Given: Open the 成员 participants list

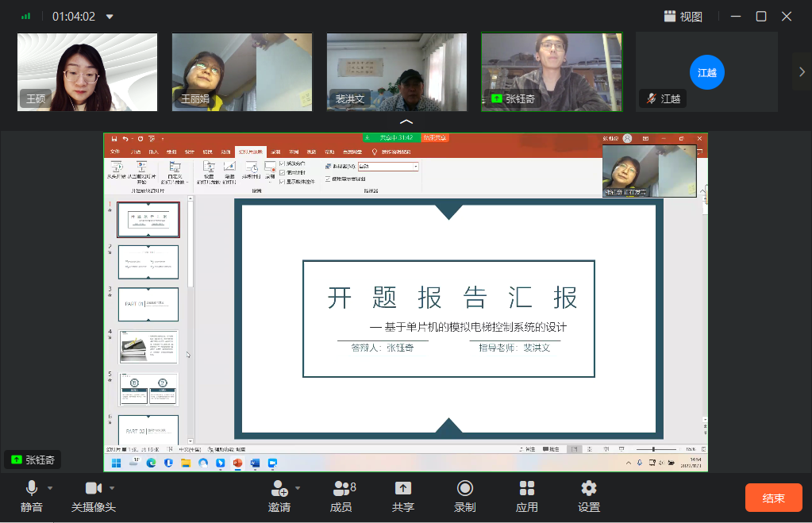Looking at the screenshot, I should coord(341,489).
